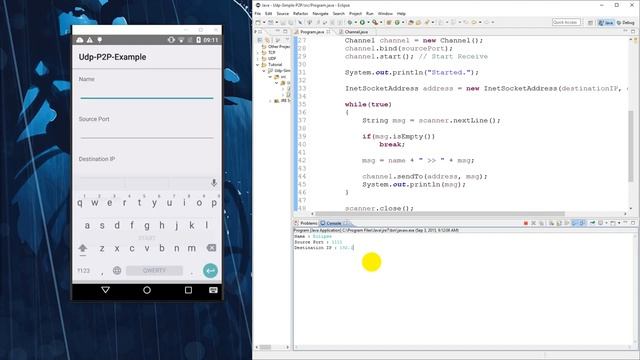The width and height of the screenshot is (640, 360).
Task: Expand the JRE System Library node
Action: click(x=270, y=100)
